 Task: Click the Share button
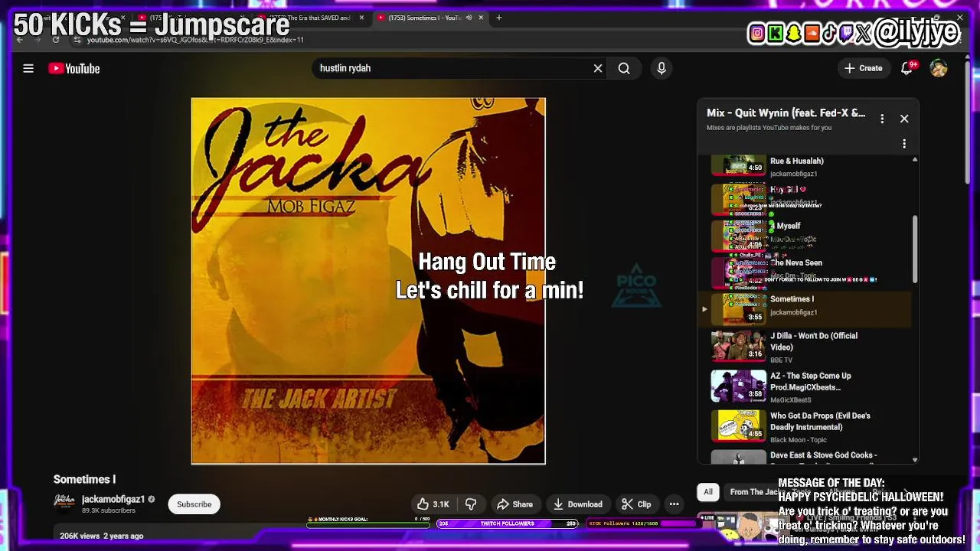click(514, 504)
